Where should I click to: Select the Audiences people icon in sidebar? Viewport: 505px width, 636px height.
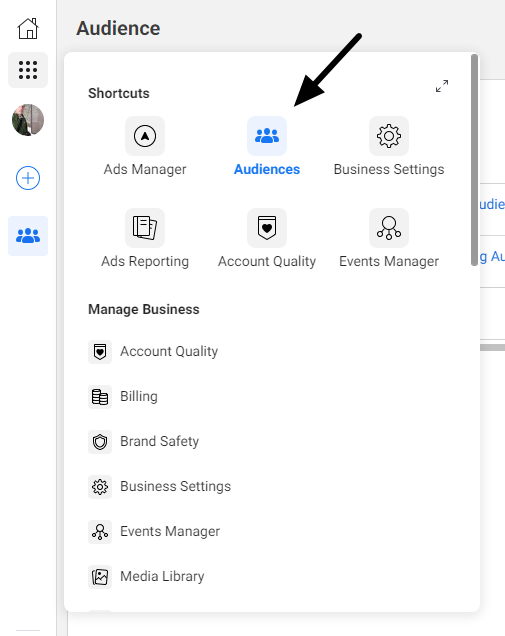click(28, 236)
